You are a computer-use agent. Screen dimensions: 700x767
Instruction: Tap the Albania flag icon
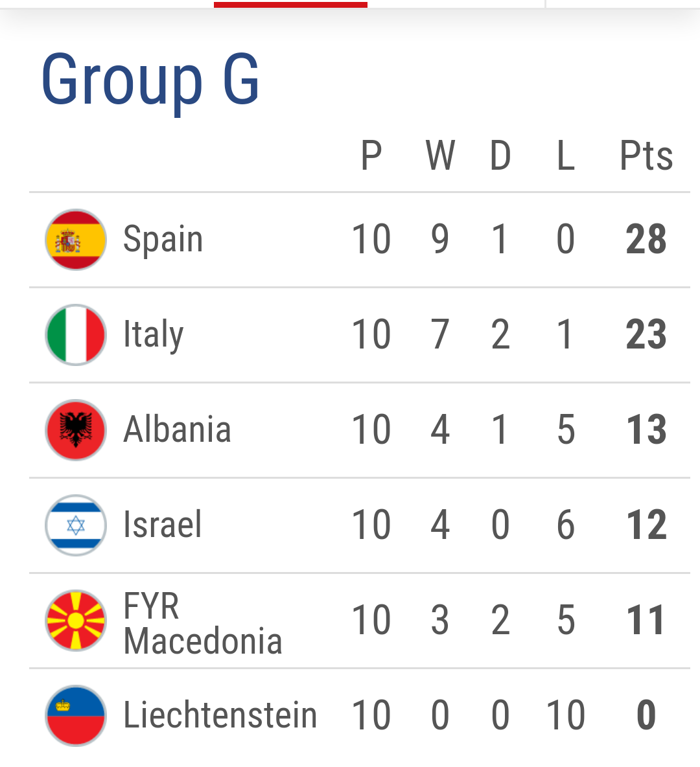pos(76,430)
